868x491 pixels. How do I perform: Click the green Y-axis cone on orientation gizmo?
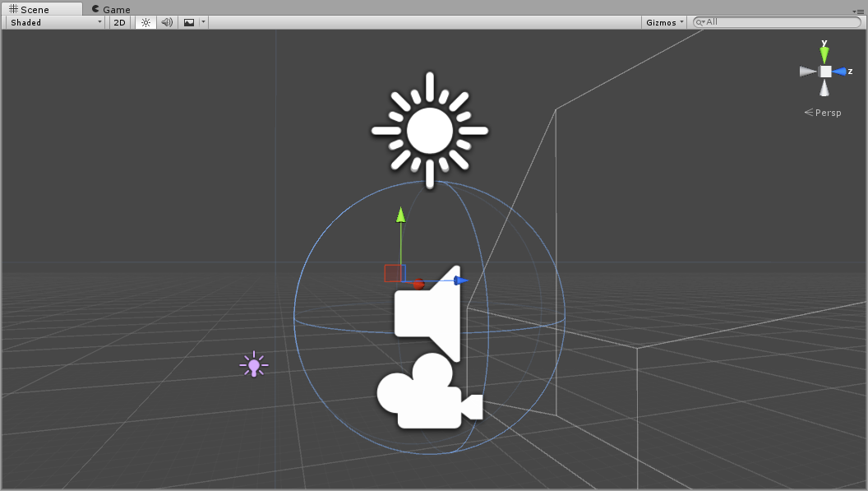824,54
